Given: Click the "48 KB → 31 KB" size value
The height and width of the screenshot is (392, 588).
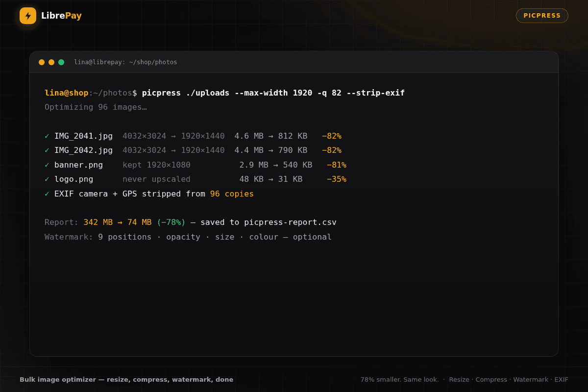Looking at the screenshot, I should tap(271, 179).
